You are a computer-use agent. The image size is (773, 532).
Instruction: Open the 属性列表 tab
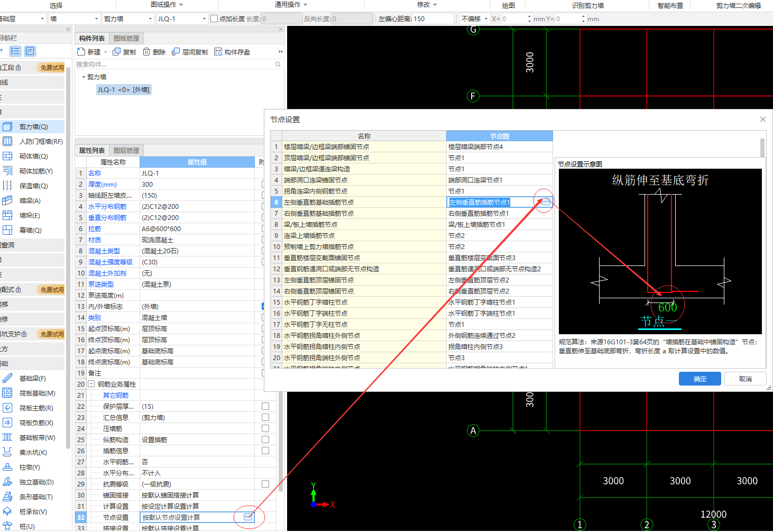92,150
